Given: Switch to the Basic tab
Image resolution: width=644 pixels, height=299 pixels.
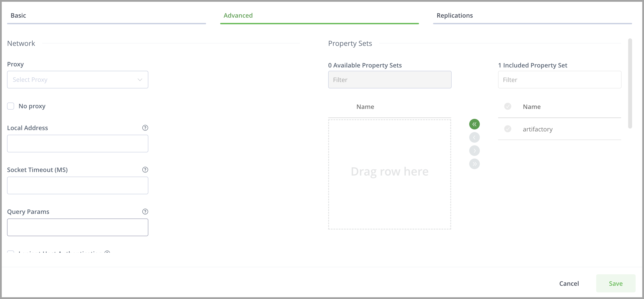Looking at the screenshot, I should click(x=18, y=15).
